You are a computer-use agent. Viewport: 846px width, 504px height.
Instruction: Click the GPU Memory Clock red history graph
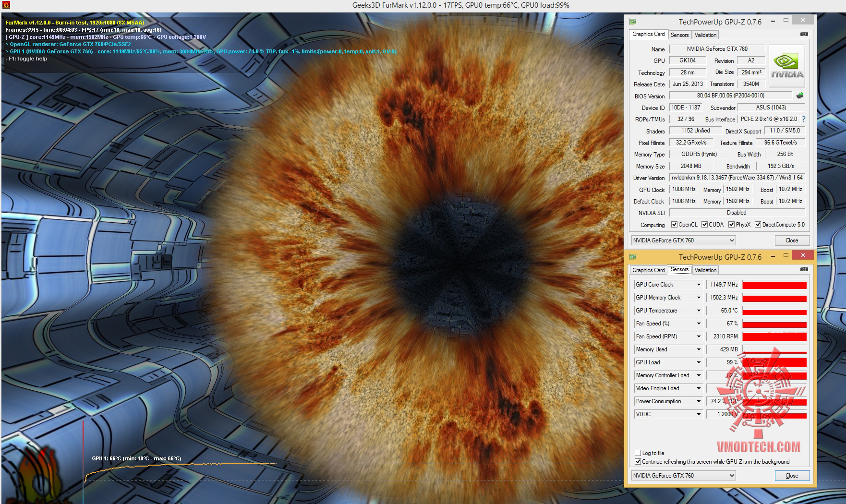point(774,298)
